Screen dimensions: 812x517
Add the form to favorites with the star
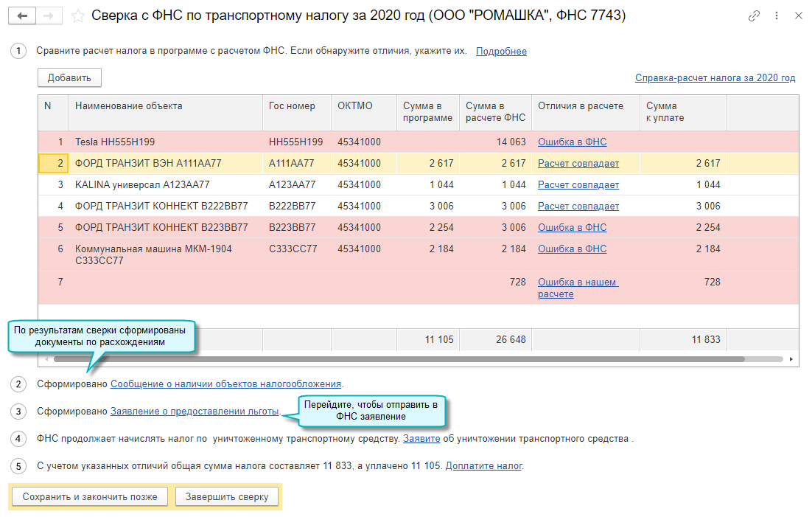(x=77, y=16)
